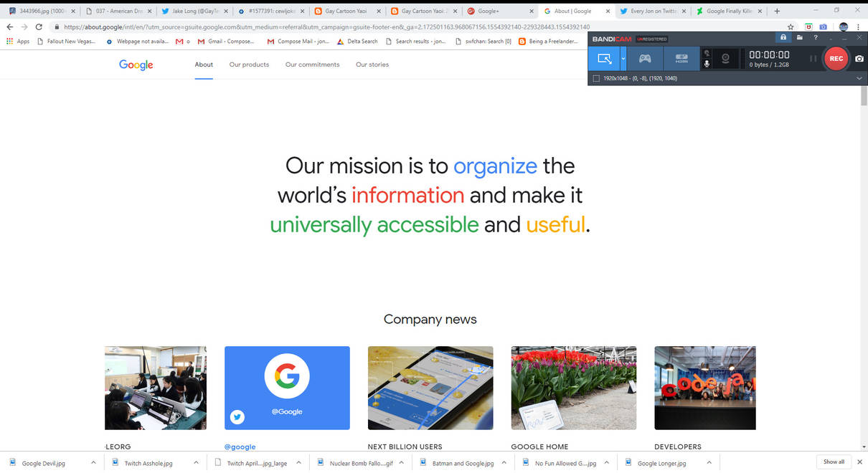
Task: Expand Bandicam panel chevron at bottom right
Action: click(859, 78)
